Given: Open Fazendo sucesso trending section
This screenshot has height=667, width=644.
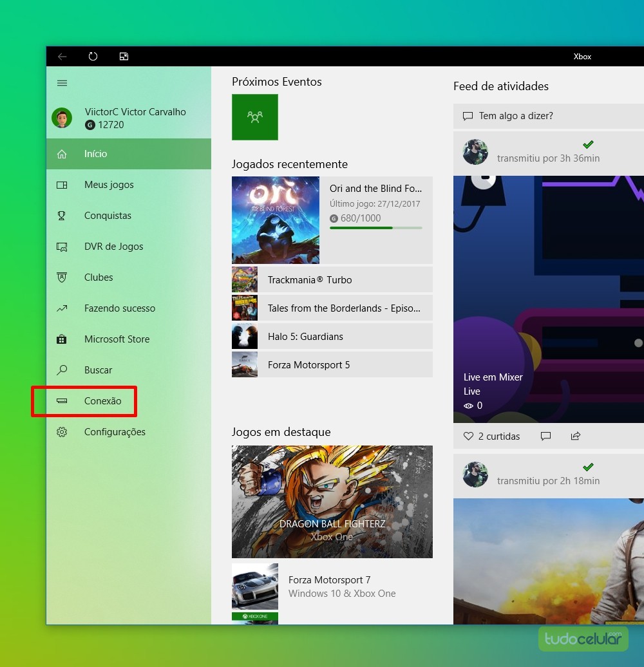Looking at the screenshot, I should (x=119, y=308).
